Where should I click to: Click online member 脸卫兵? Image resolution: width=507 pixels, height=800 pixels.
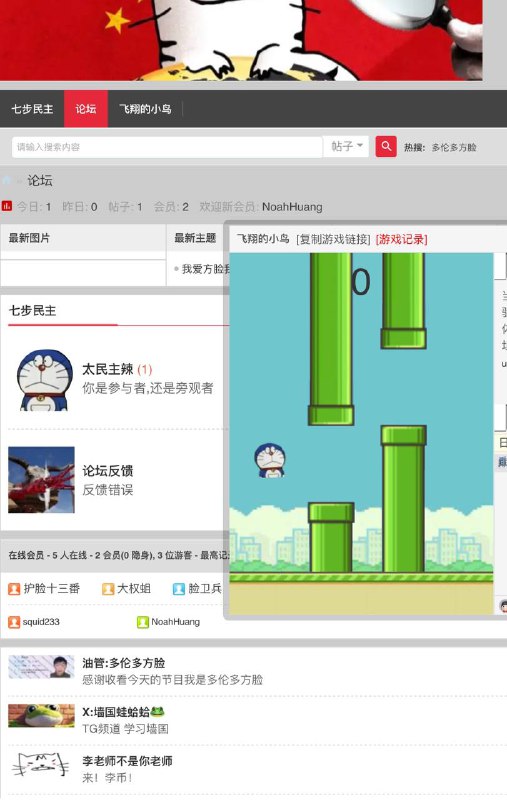point(205,588)
